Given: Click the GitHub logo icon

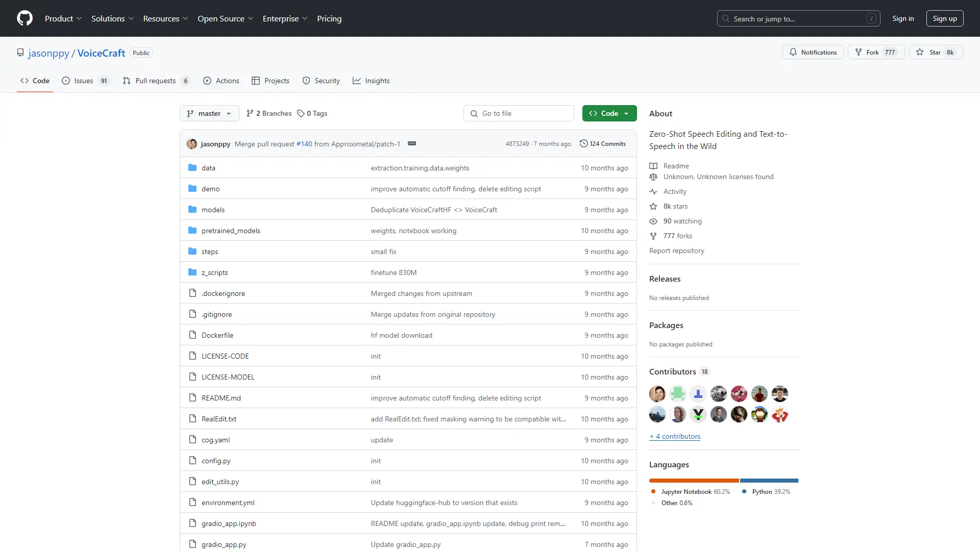Looking at the screenshot, I should point(24,18).
